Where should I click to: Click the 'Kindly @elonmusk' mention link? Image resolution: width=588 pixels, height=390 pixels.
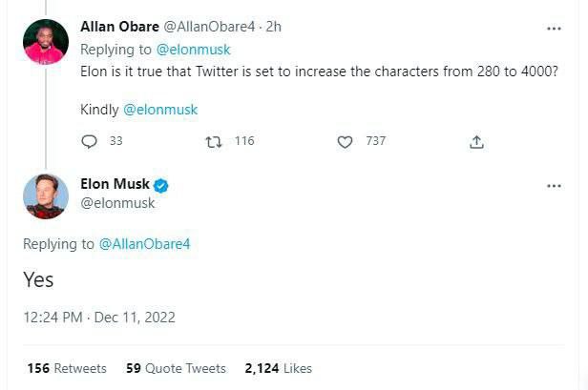(x=160, y=110)
